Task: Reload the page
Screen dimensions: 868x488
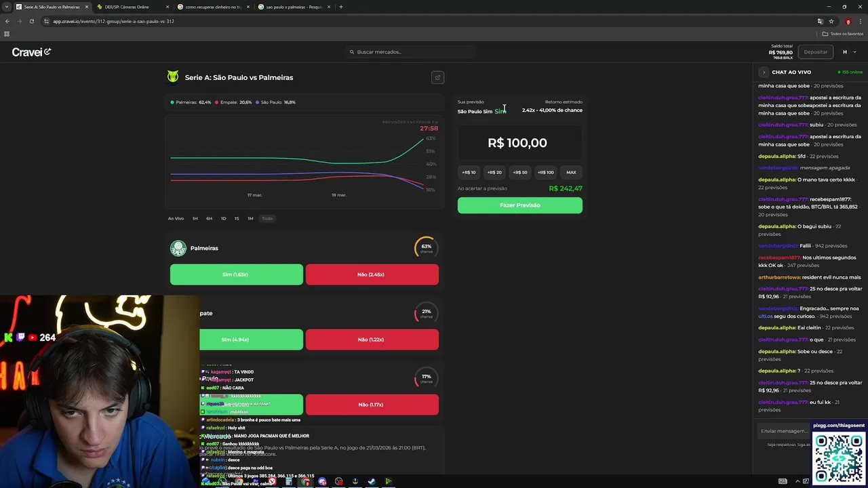Action: click(31, 21)
